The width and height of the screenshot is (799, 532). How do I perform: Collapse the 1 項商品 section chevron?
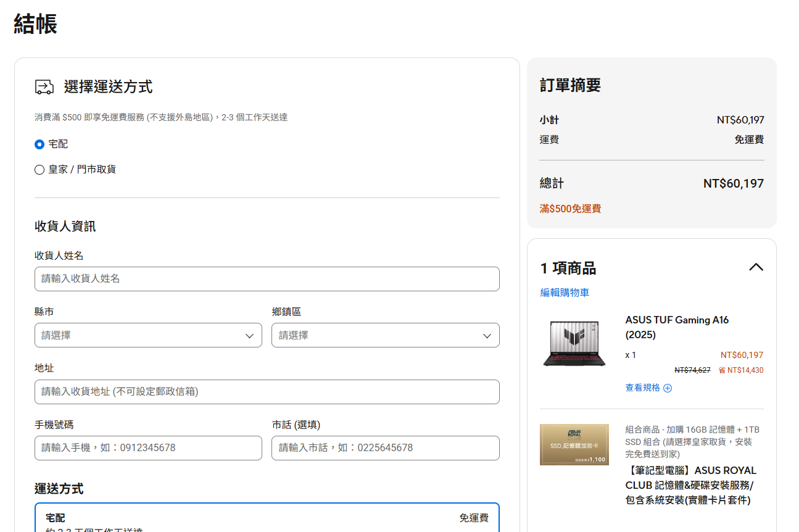click(756, 267)
